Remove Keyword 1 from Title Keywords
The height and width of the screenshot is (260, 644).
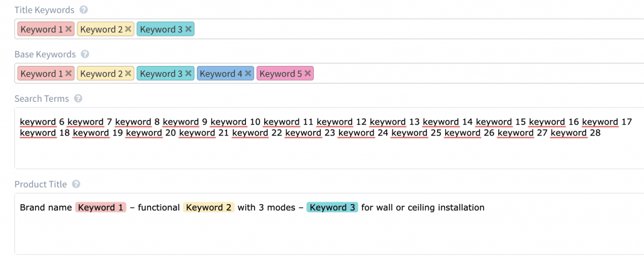(x=68, y=29)
